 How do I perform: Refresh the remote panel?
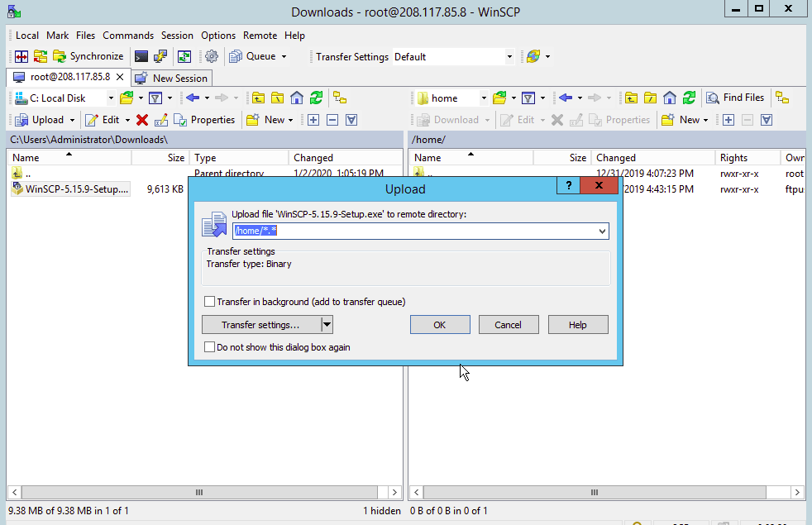(690, 98)
